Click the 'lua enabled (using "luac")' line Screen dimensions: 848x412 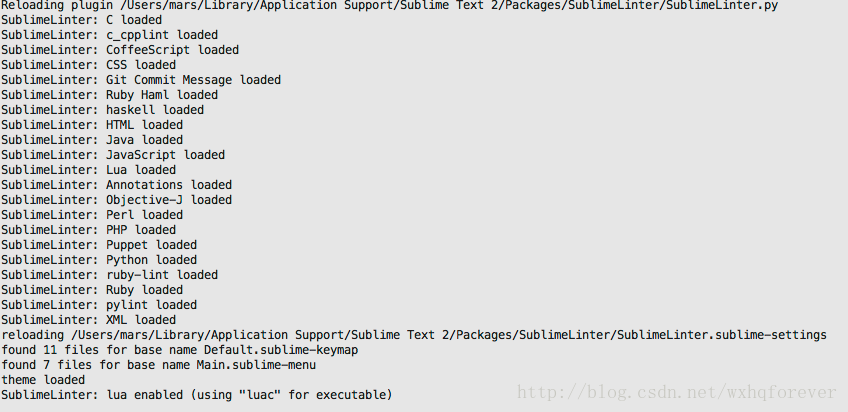coord(197,395)
